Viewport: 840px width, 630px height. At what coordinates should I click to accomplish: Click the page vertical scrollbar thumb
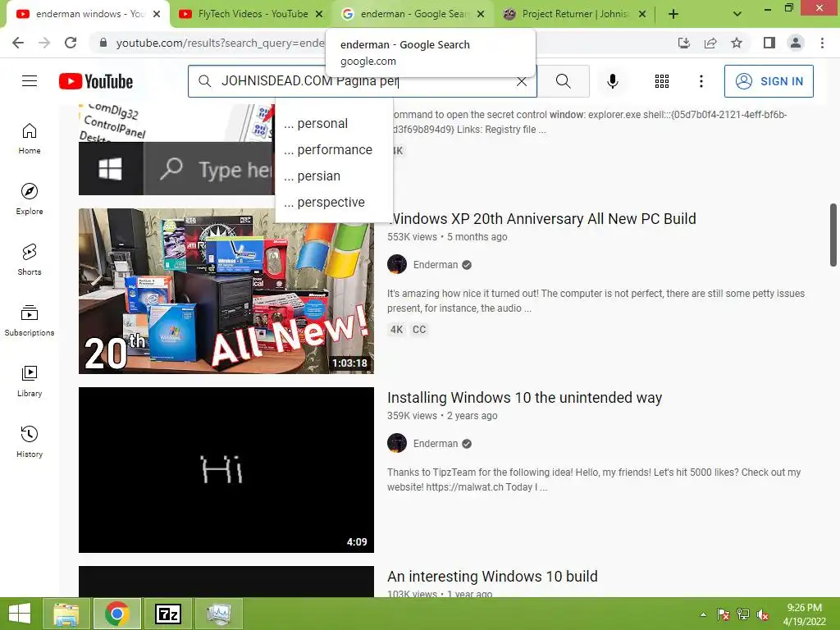click(x=833, y=235)
